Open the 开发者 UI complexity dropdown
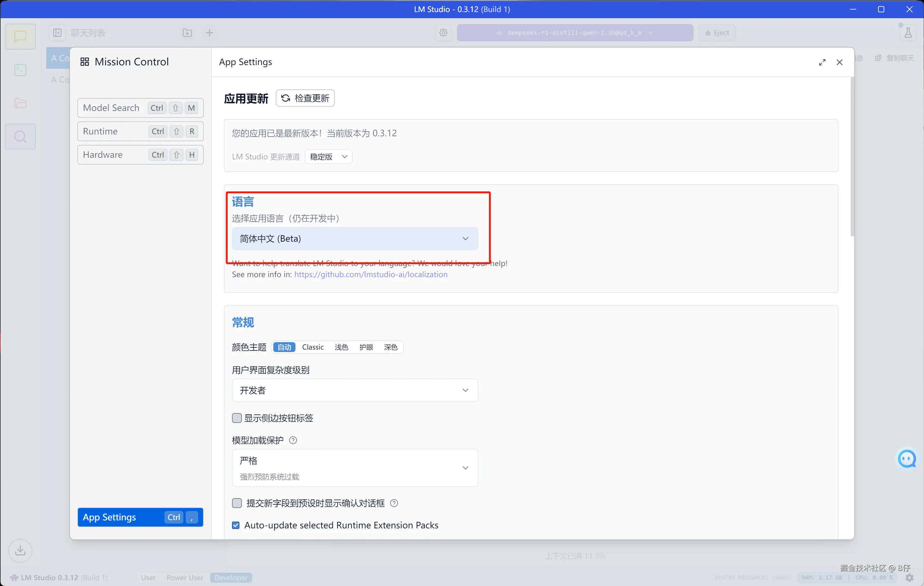This screenshot has width=924, height=586. (x=355, y=390)
